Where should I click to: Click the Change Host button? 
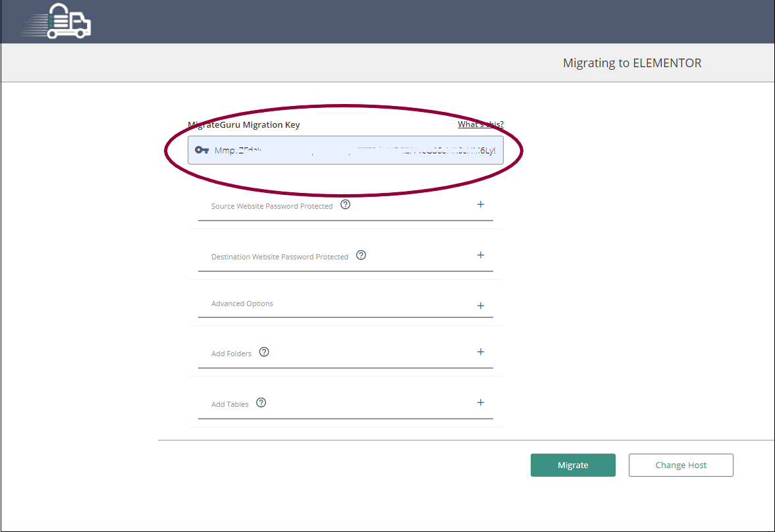click(x=681, y=465)
